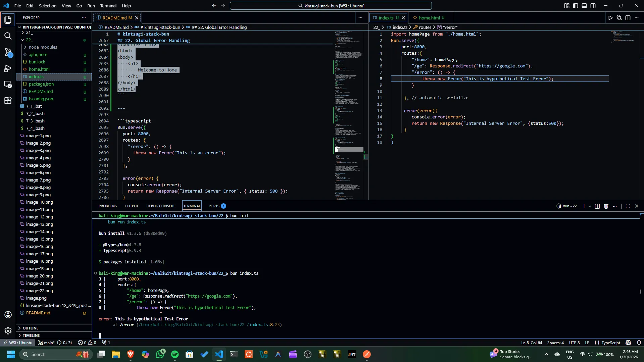Click the WSL: Ubuntu remote indicator
644x362 pixels.
(x=18, y=343)
